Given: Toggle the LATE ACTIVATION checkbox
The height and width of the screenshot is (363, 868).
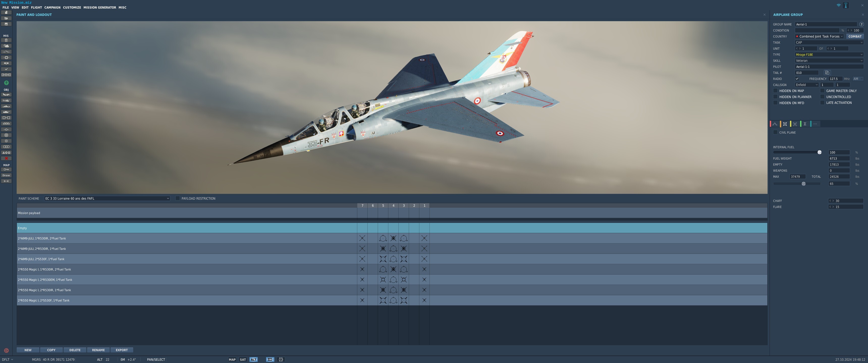Looking at the screenshot, I should click(x=822, y=103).
